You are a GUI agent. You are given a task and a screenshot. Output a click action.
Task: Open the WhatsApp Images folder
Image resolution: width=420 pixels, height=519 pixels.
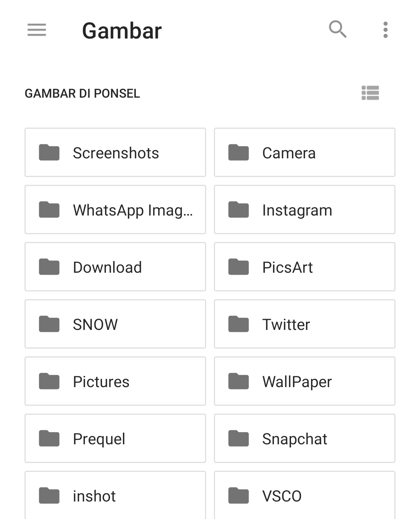tap(115, 210)
